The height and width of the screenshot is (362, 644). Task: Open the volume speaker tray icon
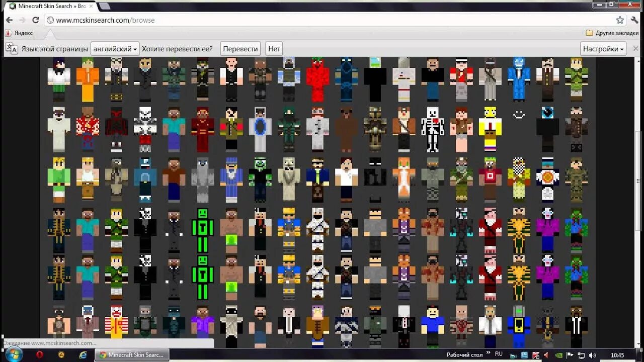[592, 355]
